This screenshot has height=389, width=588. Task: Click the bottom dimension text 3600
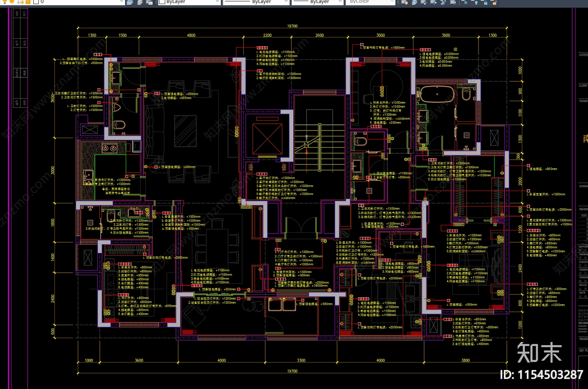click(x=139, y=360)
